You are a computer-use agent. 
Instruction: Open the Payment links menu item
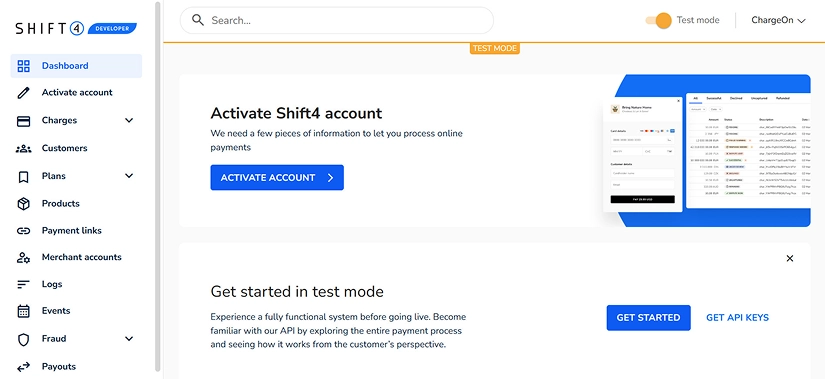(x=76, y=231)
